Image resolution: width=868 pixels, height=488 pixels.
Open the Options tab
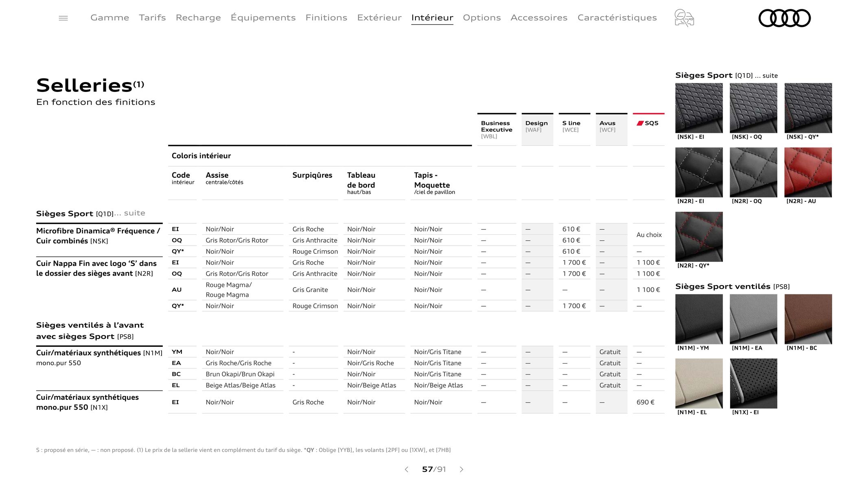click(x=482, y=17)
